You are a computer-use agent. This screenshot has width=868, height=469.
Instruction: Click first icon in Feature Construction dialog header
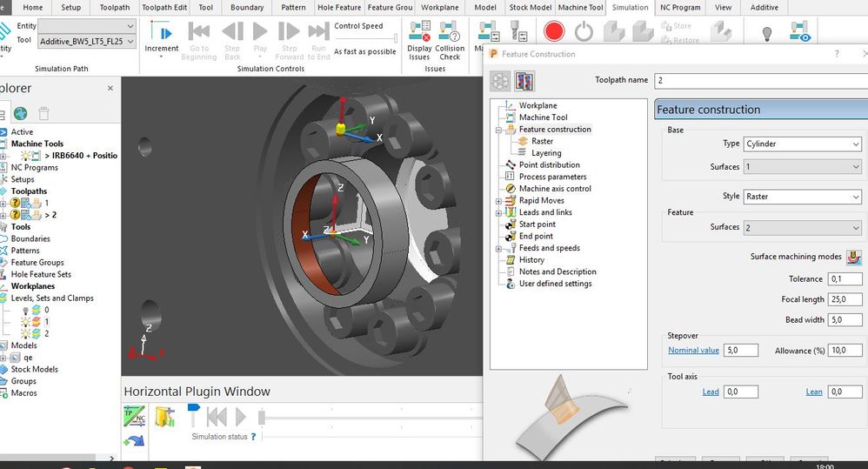point(500,81)
